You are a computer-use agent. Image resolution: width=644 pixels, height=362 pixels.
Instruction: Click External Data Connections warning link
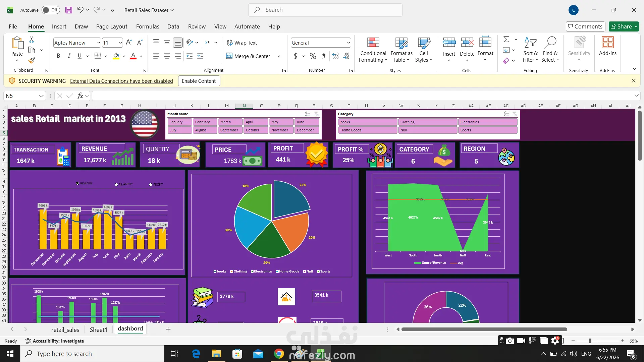(x=121, y=81)
